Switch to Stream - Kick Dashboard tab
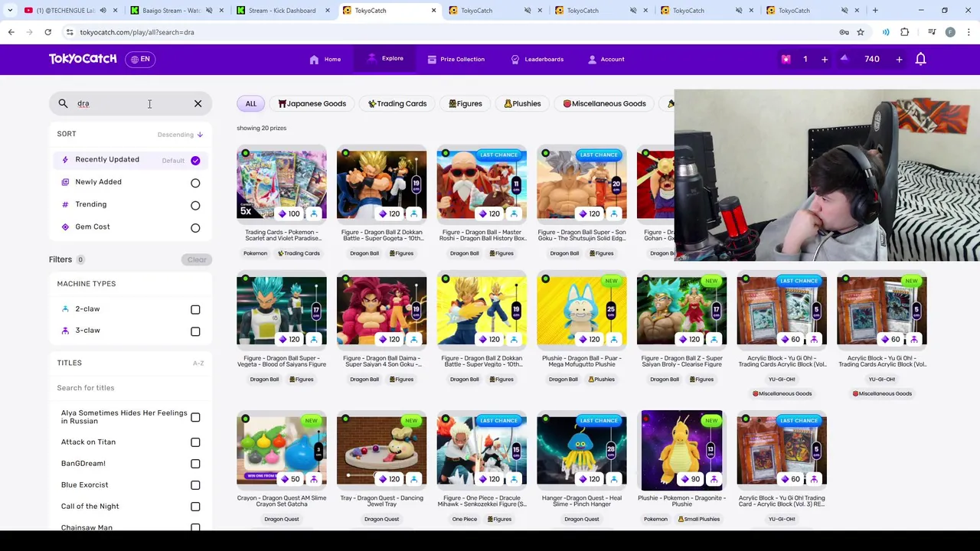The height and width of the screenshot is (551, 980). 282,11
